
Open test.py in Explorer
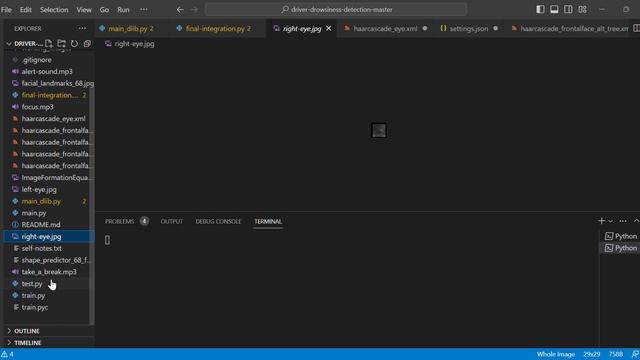tap(32, 284)
